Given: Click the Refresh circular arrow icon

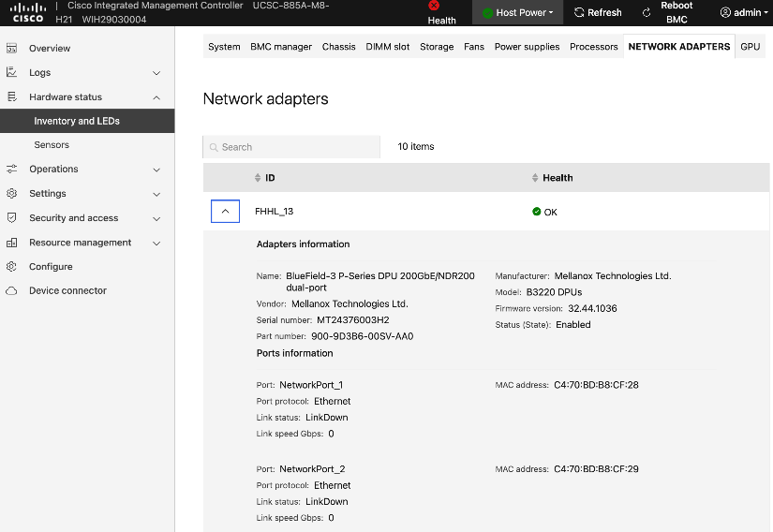Looking at the screenshot, I should tap(579, 12).
